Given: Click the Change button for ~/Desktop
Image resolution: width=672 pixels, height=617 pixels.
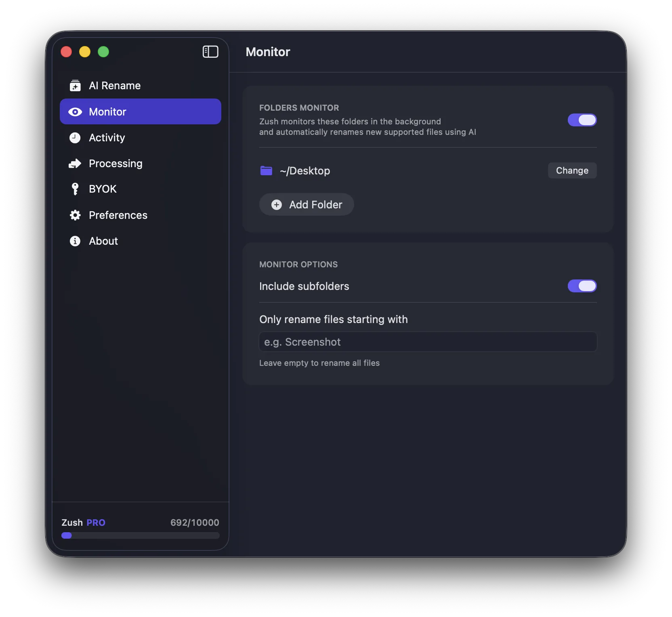Looking at the screenshot, I should coord(572,170).
